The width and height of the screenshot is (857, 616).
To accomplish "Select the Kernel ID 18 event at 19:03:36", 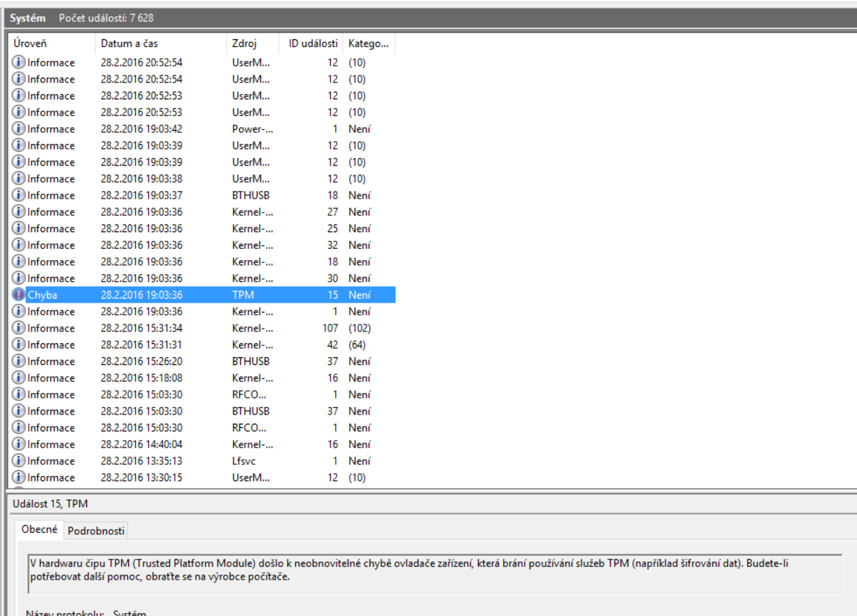I will [x=202, y=262].
